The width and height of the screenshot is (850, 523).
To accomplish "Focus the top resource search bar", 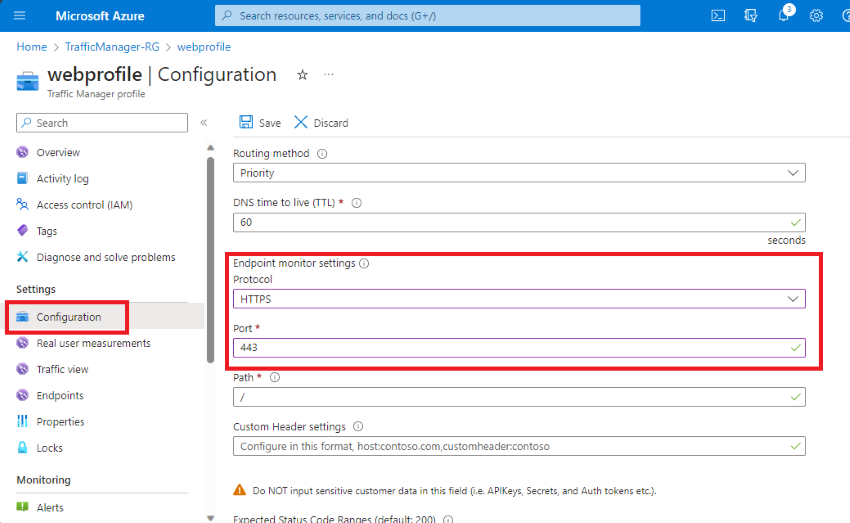I will [427, 16].
